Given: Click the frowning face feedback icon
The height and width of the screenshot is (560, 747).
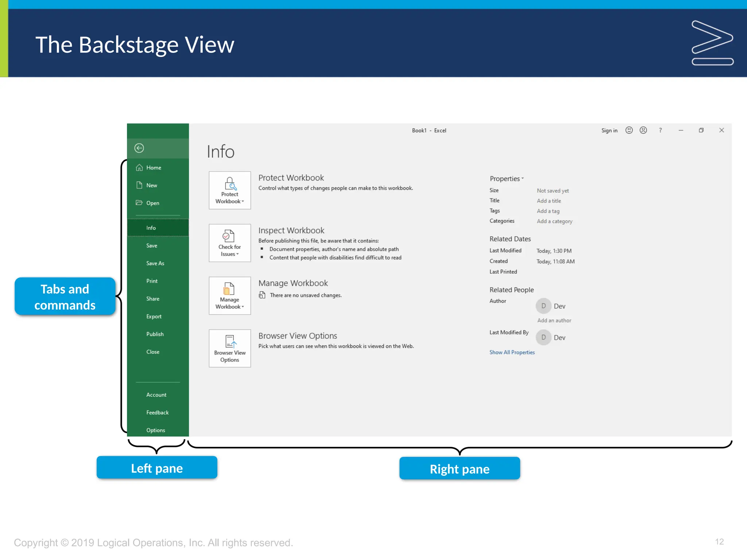Looking at the screenshot, I should (x=643, y=130).
